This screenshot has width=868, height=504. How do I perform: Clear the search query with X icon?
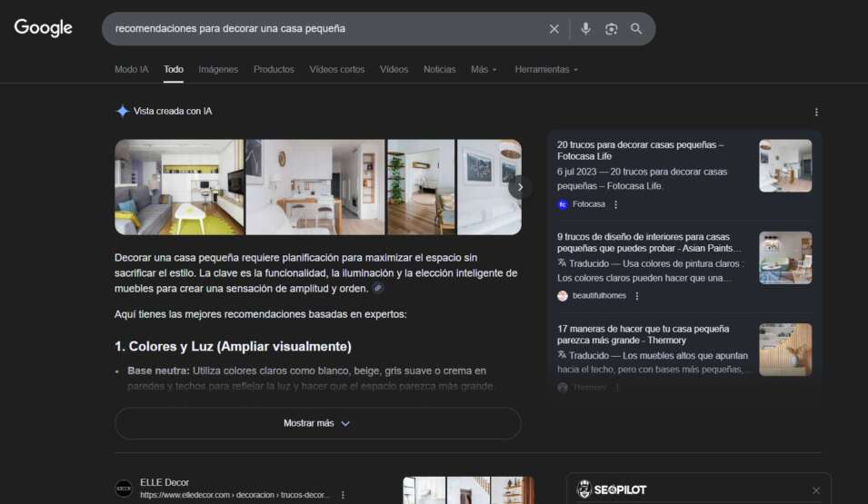click(554, 29)
